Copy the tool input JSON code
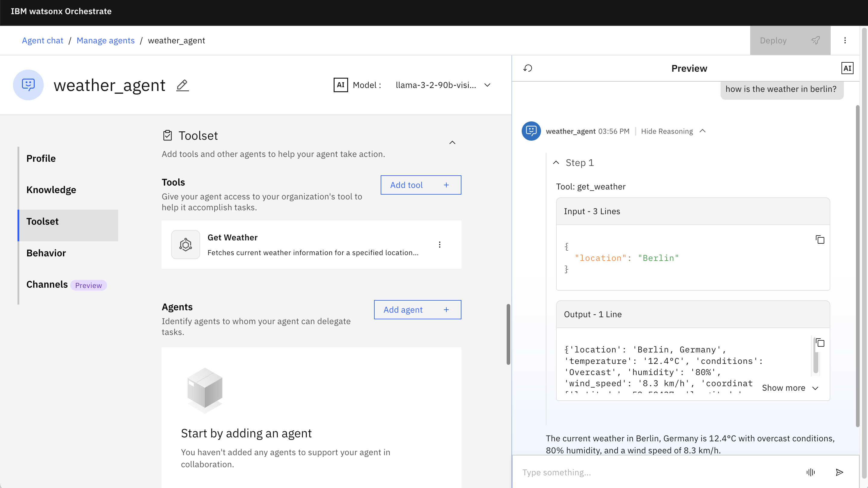 click(820, 240)
